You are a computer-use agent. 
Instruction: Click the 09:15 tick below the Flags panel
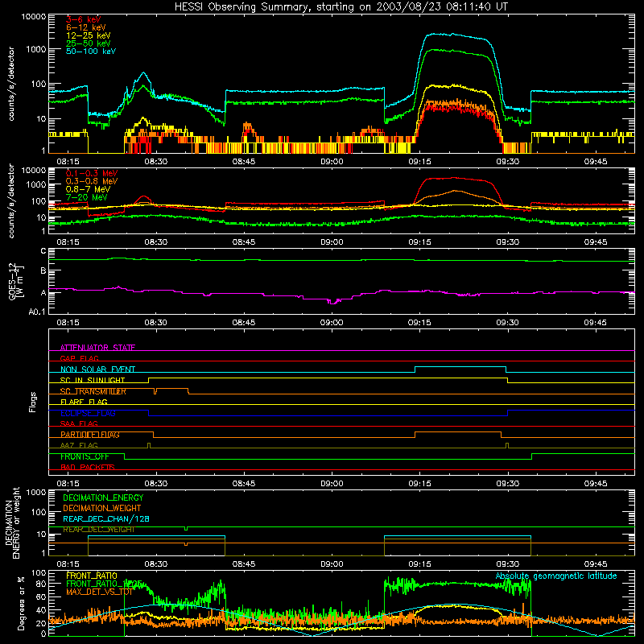pyautogui.click(x=419, y=484)
